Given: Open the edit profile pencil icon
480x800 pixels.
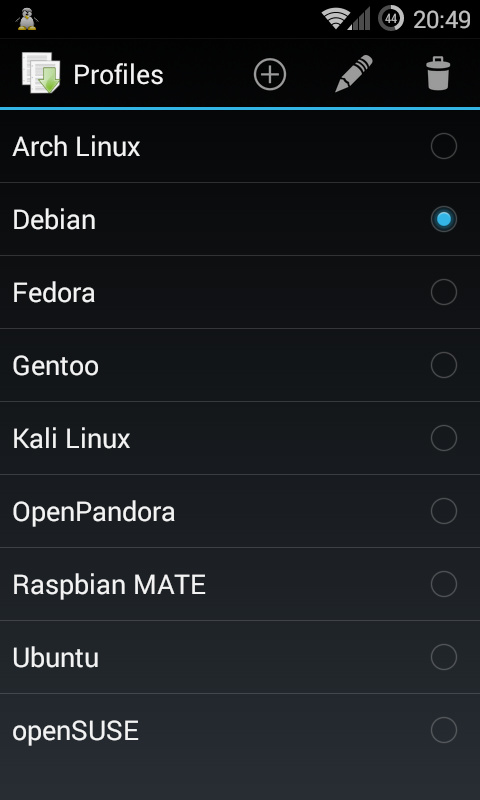Looking at the screenshot, I should point(353,73).
